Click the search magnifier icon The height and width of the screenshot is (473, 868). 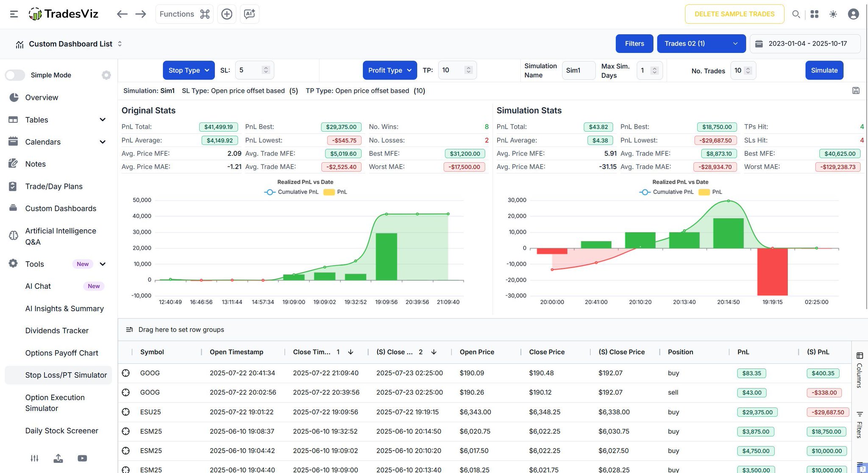pyautogui.click(x=796, y=14)
